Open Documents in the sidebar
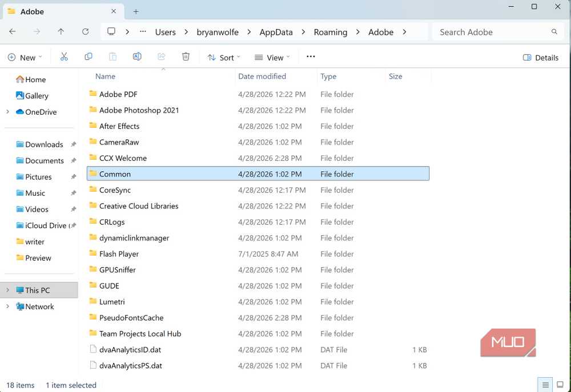The height and width of the screenshot is (392, 571). coord(45,160)
